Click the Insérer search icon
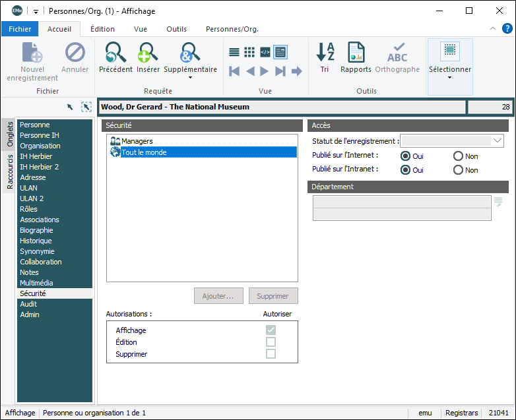Screen dimensions: 516x420 pos(148,53)
